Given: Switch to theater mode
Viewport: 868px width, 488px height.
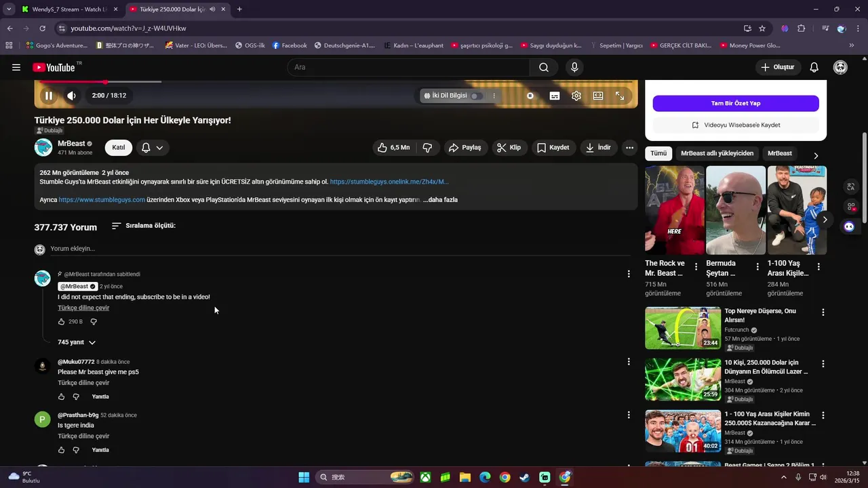Looking at the screenshot, I should coord(598,96).
